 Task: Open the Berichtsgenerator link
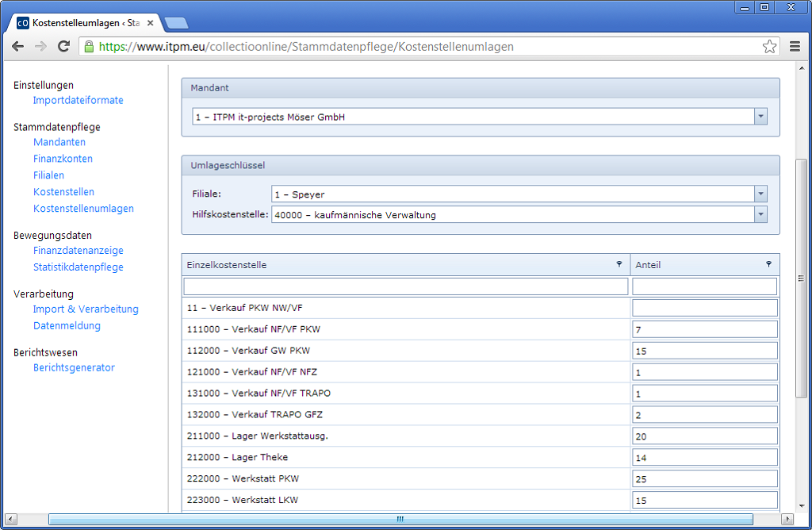point(74,368)
